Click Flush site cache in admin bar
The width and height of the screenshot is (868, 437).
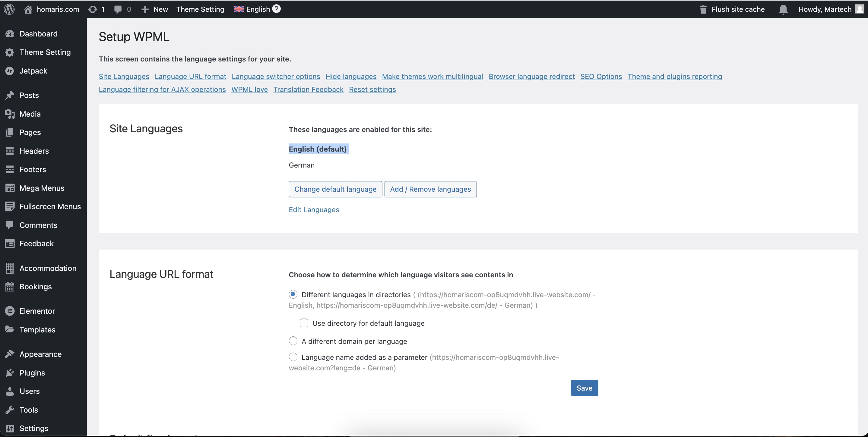(732, 9)
